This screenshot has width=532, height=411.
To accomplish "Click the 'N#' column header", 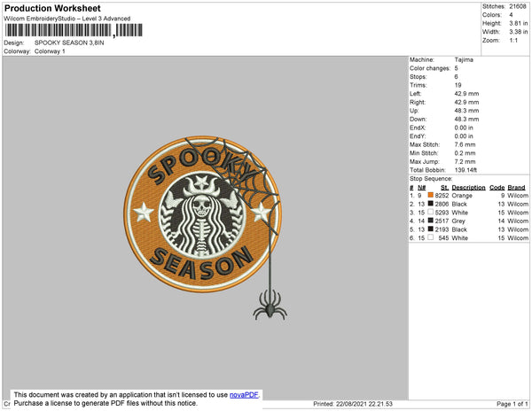I will coord(421,188).
